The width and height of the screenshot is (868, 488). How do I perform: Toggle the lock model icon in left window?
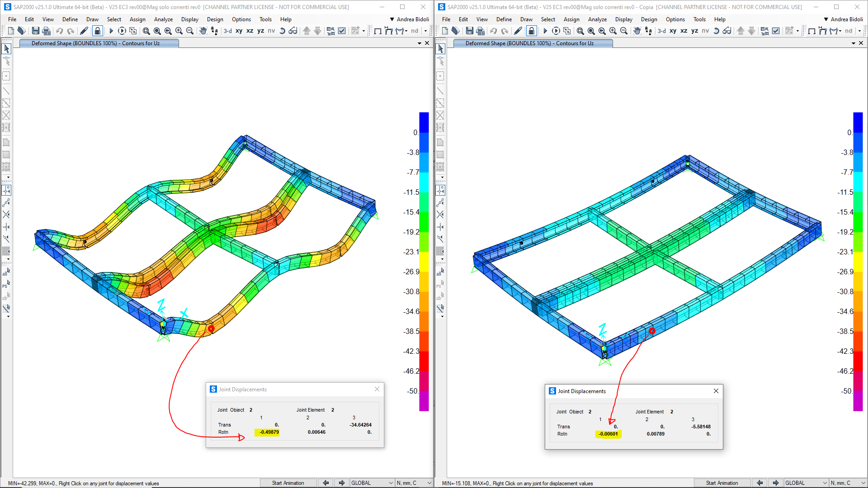point(97,31)
